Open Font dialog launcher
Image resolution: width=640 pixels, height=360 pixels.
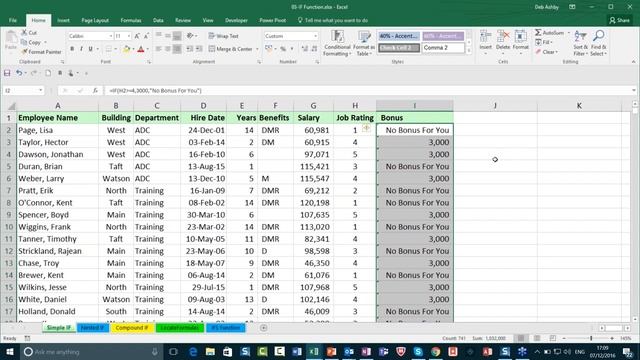pyautogui.click(x=149, y=62)
